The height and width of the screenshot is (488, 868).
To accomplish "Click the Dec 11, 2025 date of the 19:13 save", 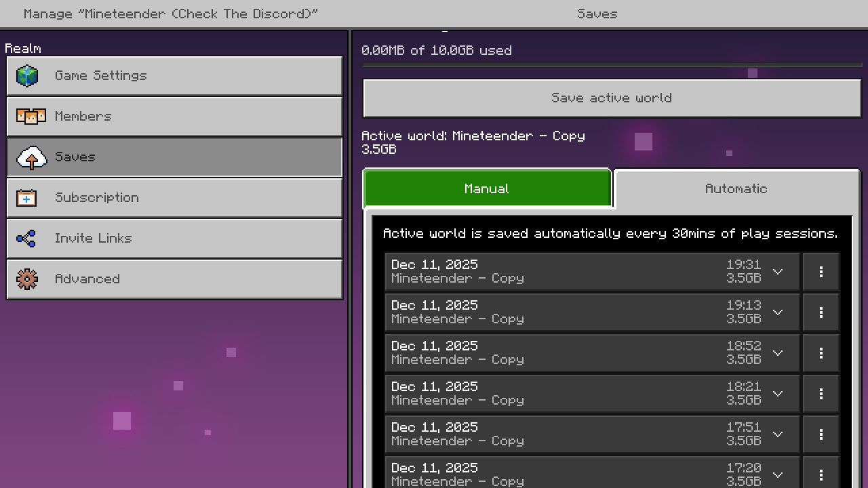I will [435, 305].
